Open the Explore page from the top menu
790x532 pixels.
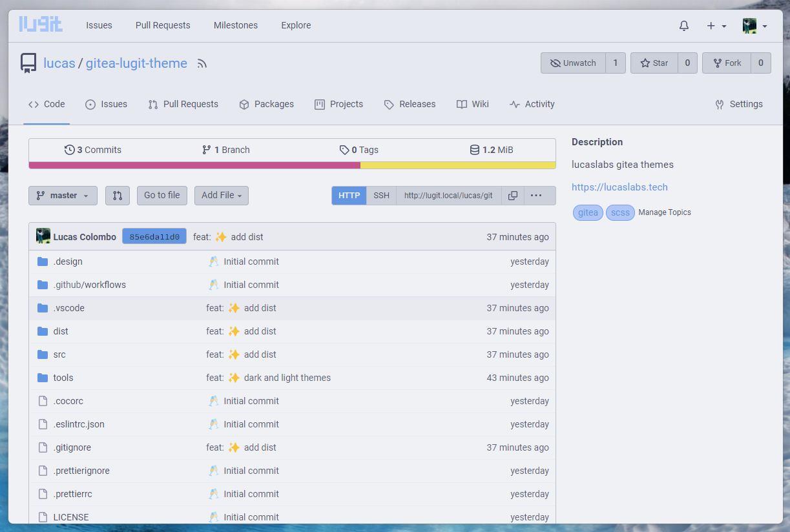pos(296,25)
